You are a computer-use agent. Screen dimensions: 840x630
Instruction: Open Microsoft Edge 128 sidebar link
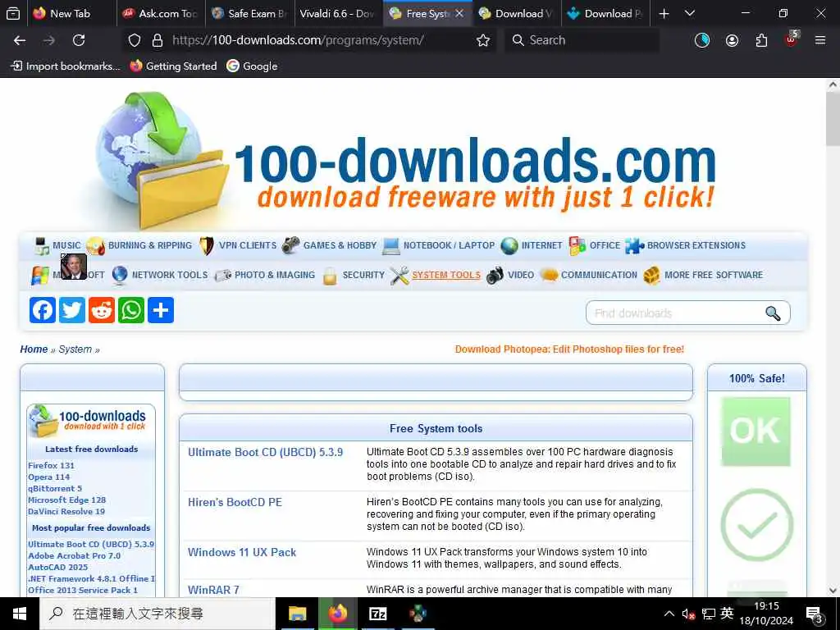[x=67, y=500]
